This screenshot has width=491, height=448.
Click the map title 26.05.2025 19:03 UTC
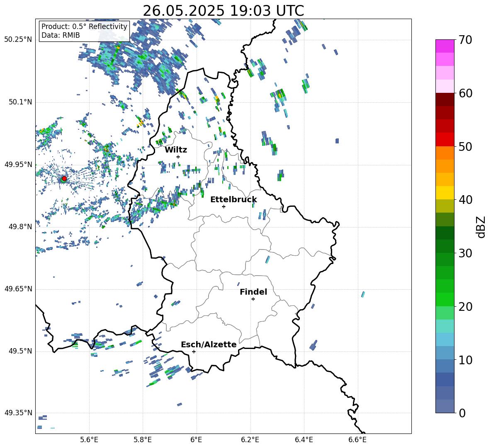(x=223, y=11)
